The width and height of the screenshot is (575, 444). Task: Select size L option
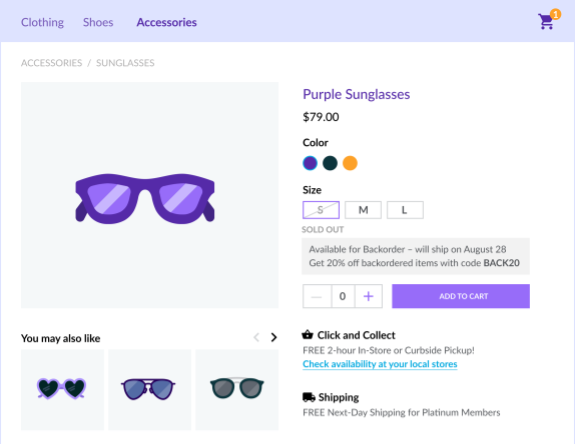click(405, 210)
